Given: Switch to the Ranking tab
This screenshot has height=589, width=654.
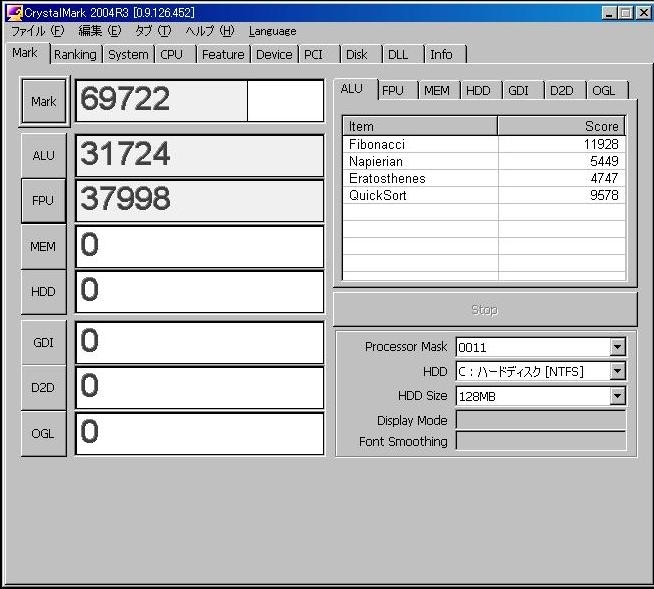Looking at the screenshot, I should [x=75, y=54].
